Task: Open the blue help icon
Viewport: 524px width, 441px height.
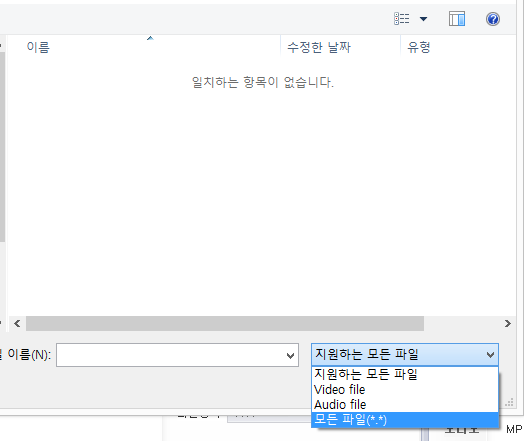Action: click(x=493, y=19)
